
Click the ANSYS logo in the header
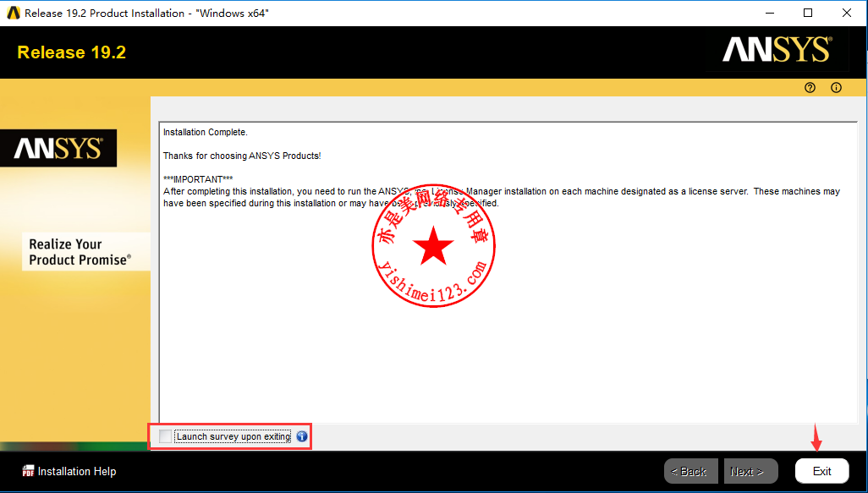pyautogui.click(x=777, y=50)
